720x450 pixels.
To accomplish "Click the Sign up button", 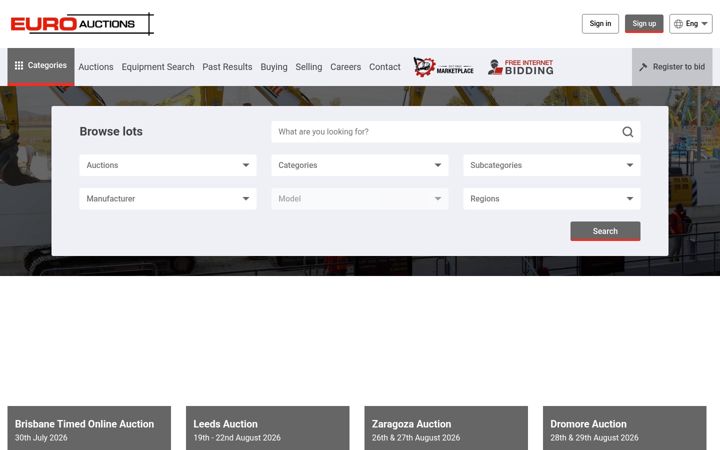I will point(644,24).
